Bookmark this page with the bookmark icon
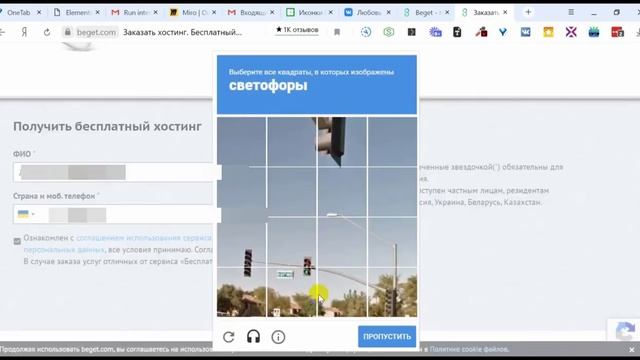The image size is (640, 360). [337, 32]
